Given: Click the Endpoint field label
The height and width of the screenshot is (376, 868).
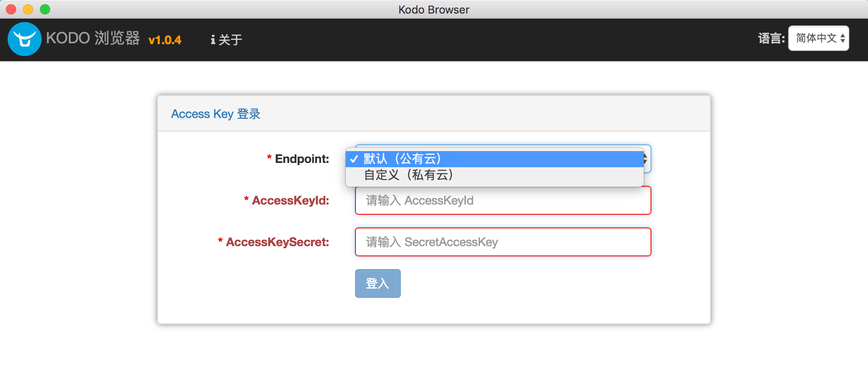Looking at the screenshot, I should click(302, 159).
